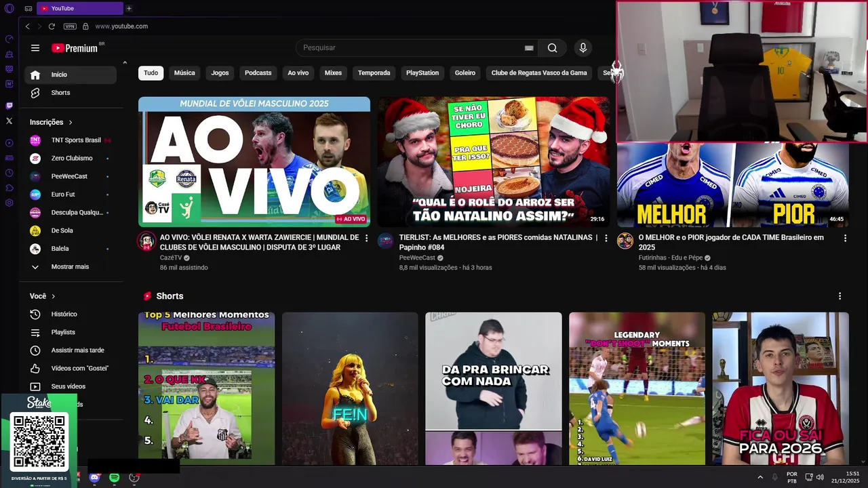The image size is (868, 488).
Task: Open more options for TIERLIST video
Action: [606, 238]
